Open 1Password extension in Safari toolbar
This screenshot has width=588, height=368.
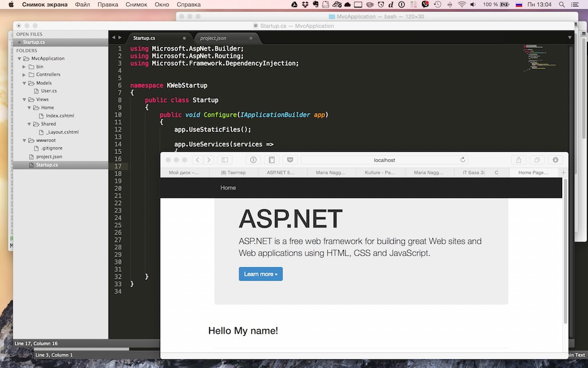253,160
